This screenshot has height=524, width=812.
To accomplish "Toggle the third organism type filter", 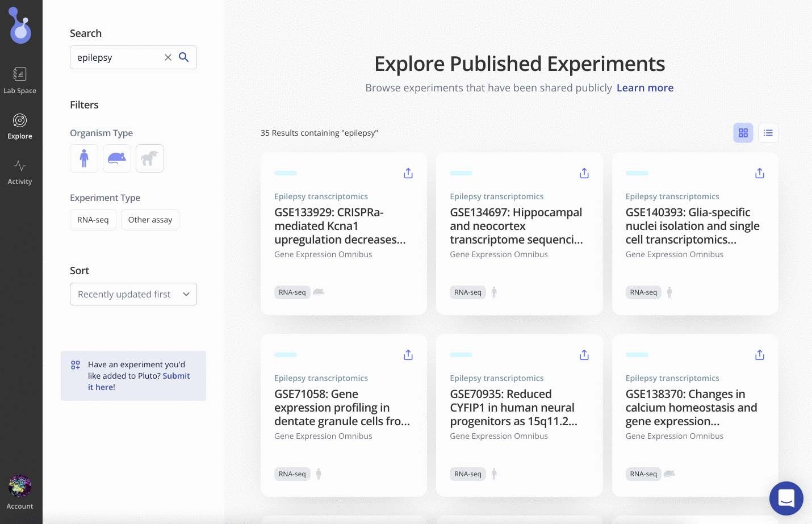I will pyautogui.click(x=150, y=158).
